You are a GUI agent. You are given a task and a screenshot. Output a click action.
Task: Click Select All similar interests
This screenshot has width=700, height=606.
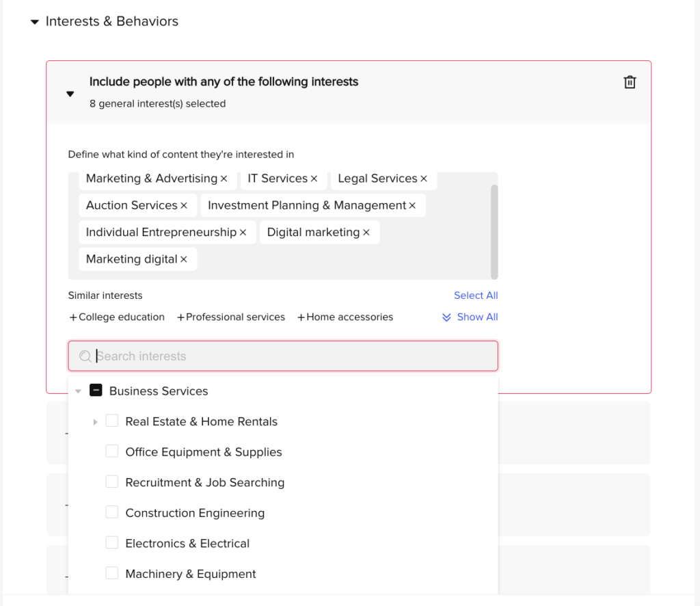476,295
